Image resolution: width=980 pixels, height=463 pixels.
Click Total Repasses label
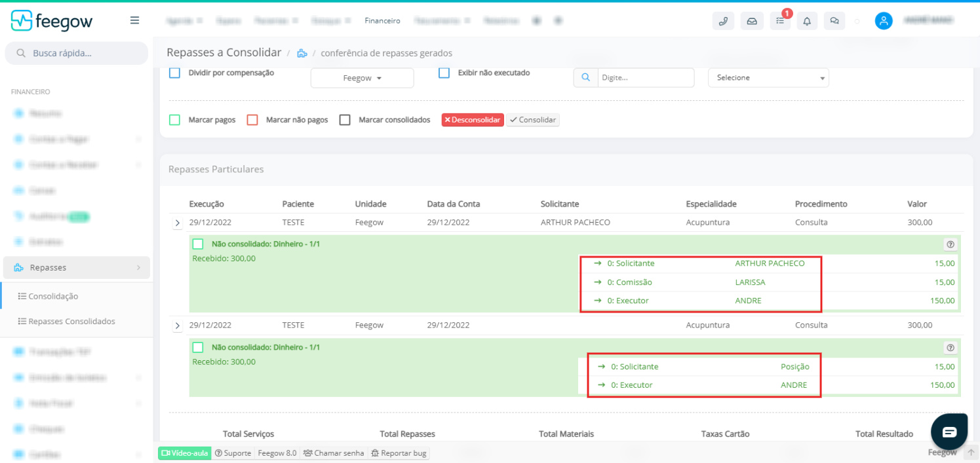click(x=408, y=434)
